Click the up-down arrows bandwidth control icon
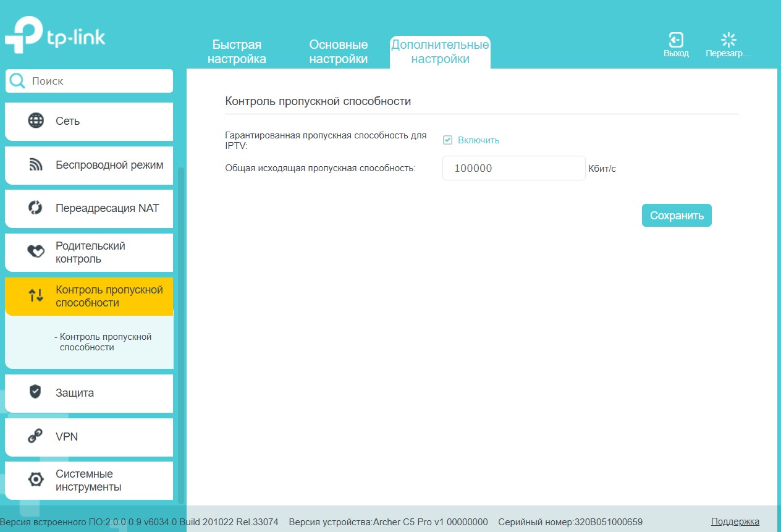 (x=36, y=296)
